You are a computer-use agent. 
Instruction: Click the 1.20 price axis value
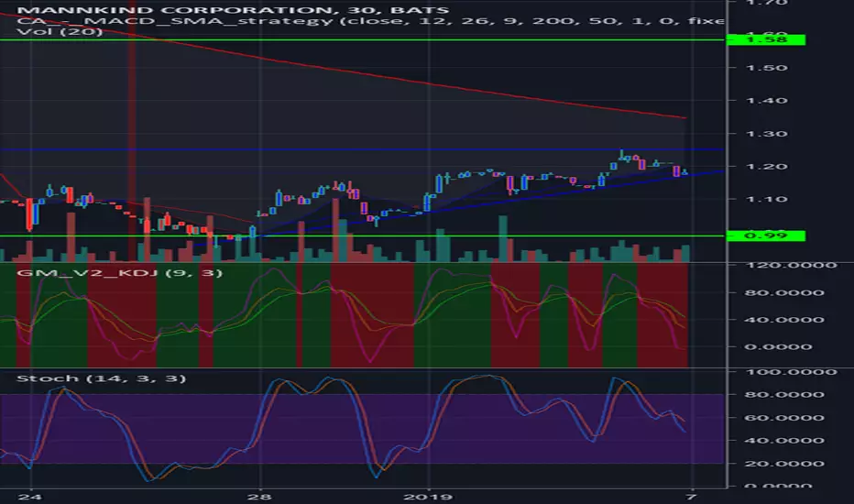click(766, 167)
